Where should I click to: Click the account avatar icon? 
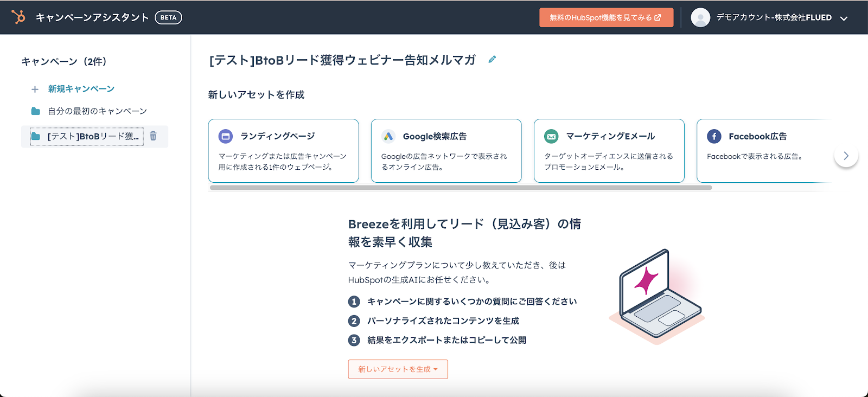click(x=700, y=17)
